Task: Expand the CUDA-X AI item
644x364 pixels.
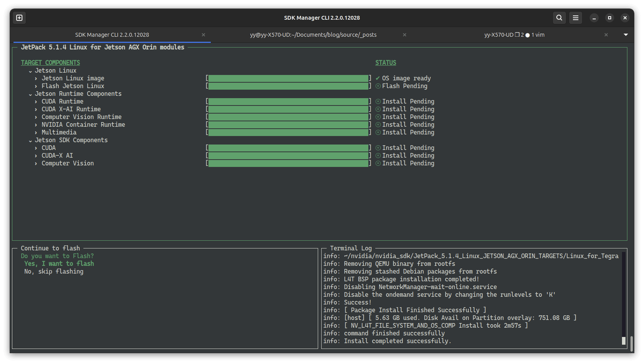Action: coord(36,156)
